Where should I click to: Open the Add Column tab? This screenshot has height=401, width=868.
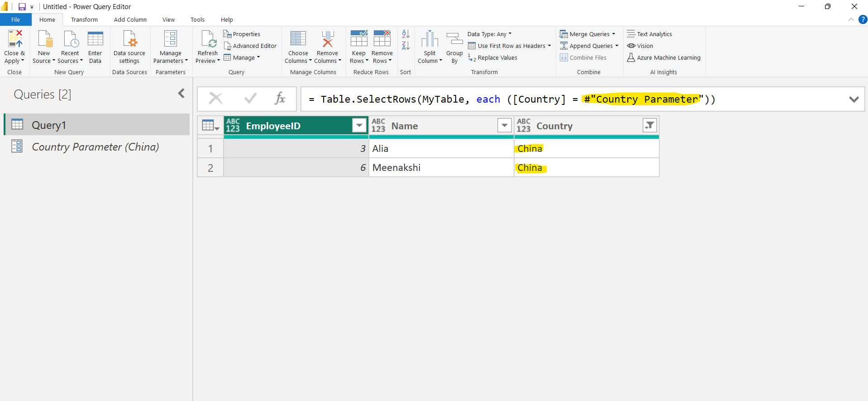pyautogui.click(x=130, y=19)
